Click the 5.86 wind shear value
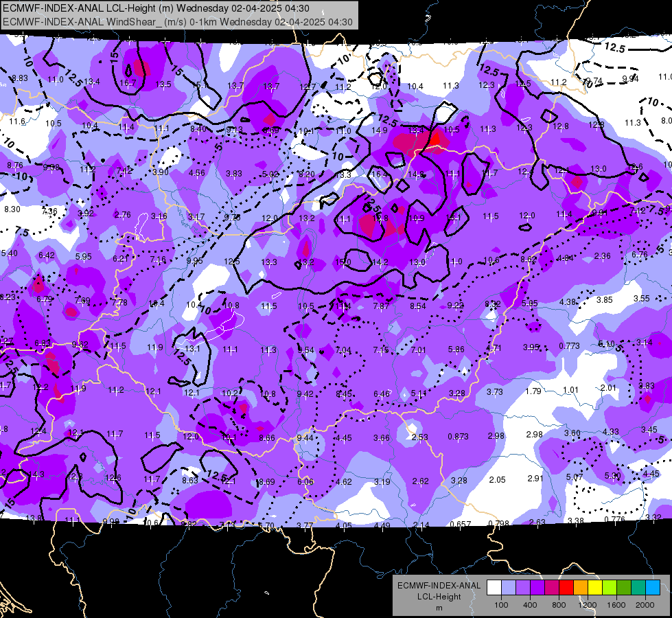This screenshot has width=672, height=618. tap(456, 350)
